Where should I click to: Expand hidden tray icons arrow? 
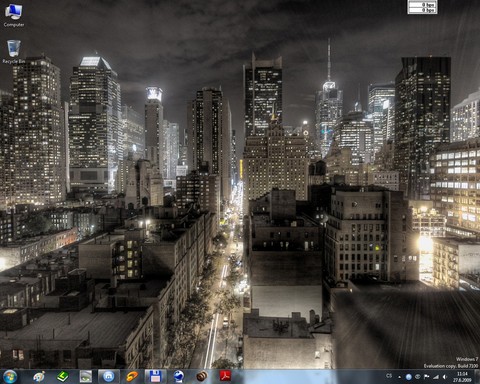pos(399,377)
